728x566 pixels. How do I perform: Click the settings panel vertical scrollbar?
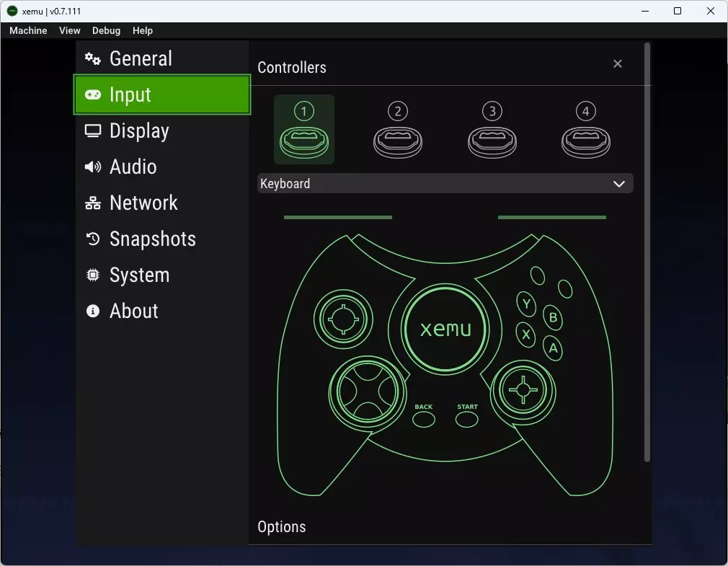coord(647,252)
